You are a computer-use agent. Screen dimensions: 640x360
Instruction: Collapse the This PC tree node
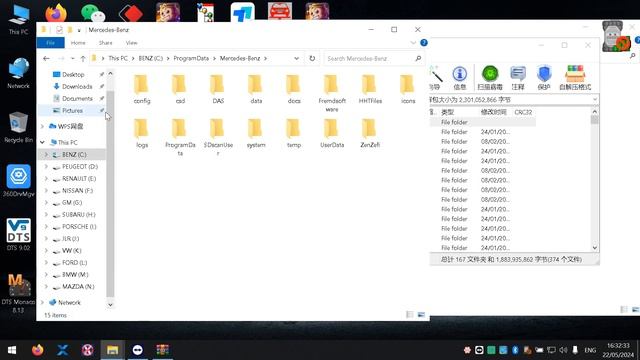click(x=42, y=142)
